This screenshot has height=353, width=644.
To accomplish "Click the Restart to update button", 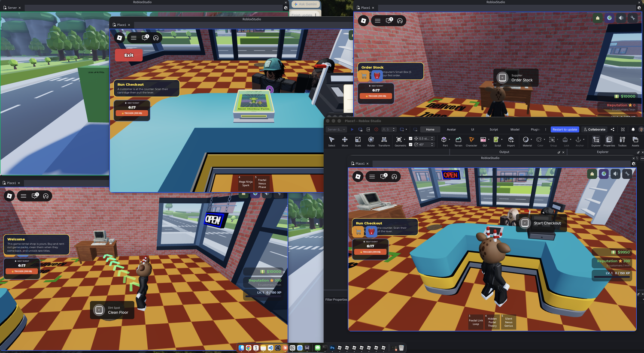I will pos(565,130).
